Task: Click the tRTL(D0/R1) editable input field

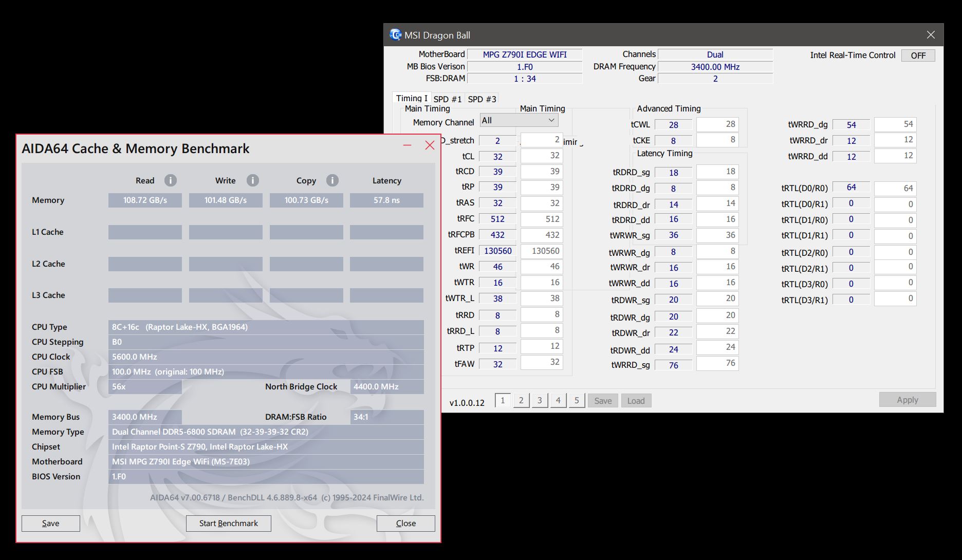Action: pyautogui.click(x=895, y=204)
